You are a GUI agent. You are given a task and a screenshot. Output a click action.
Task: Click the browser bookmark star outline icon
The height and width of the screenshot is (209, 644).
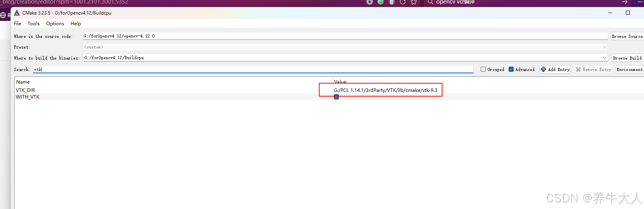pos(413,2)
